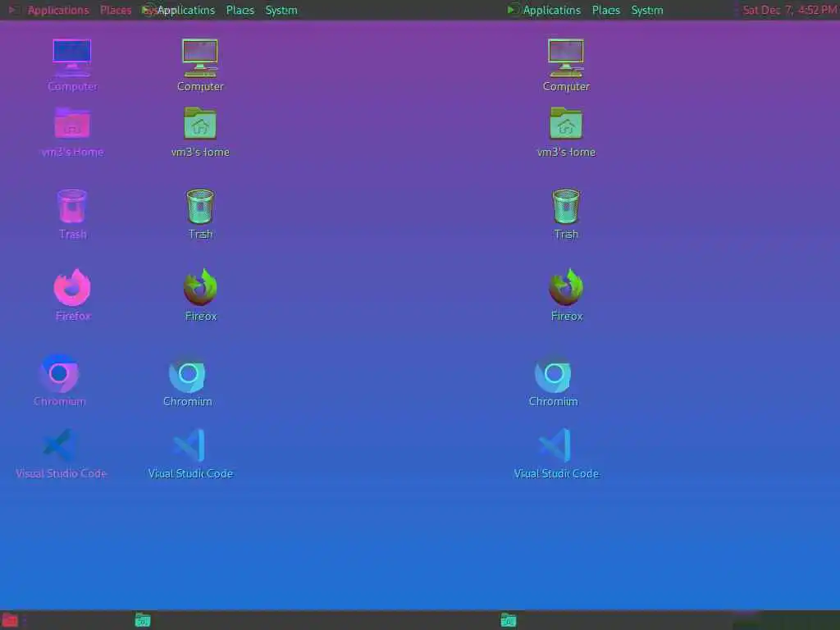Open the pink Applications menu
The height and width of the screenshot is (630, 840).
[x=58, y=10]
